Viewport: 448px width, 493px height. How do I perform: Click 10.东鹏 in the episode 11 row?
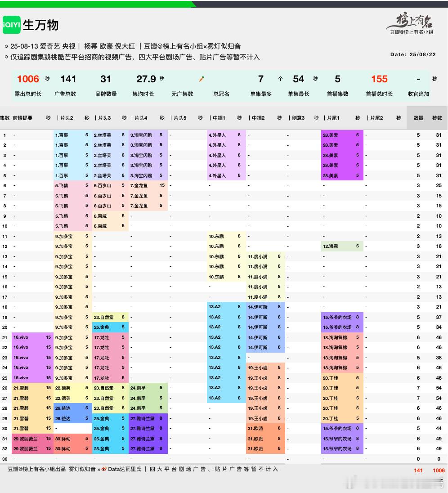coord(216,236)
